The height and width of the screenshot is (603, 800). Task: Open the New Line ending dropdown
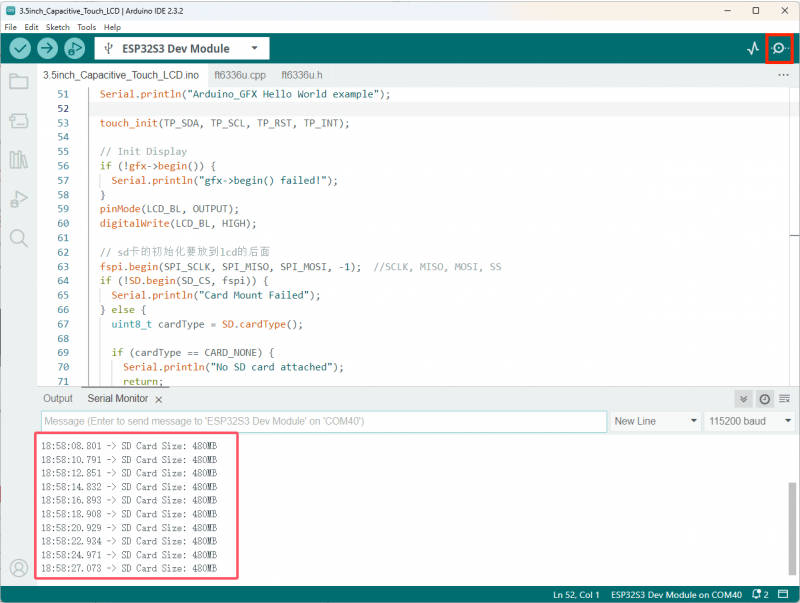655,421
